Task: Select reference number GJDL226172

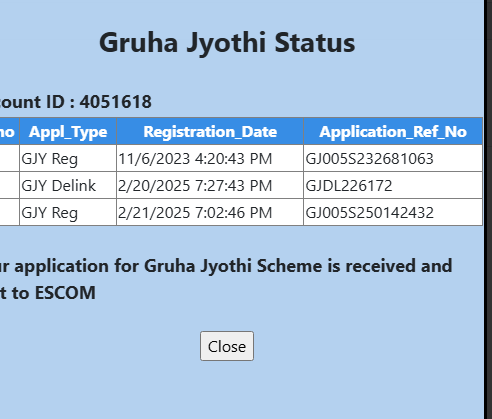Action: [349, 186]
